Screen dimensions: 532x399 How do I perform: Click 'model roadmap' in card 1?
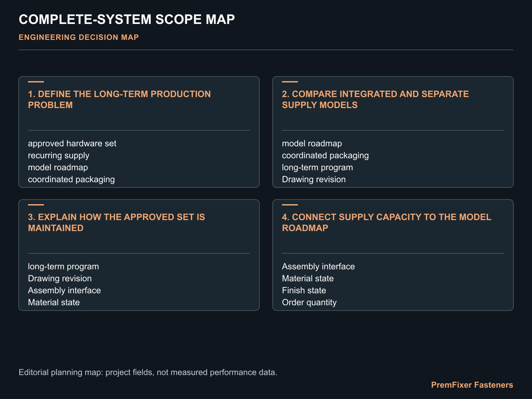(58, 167)
